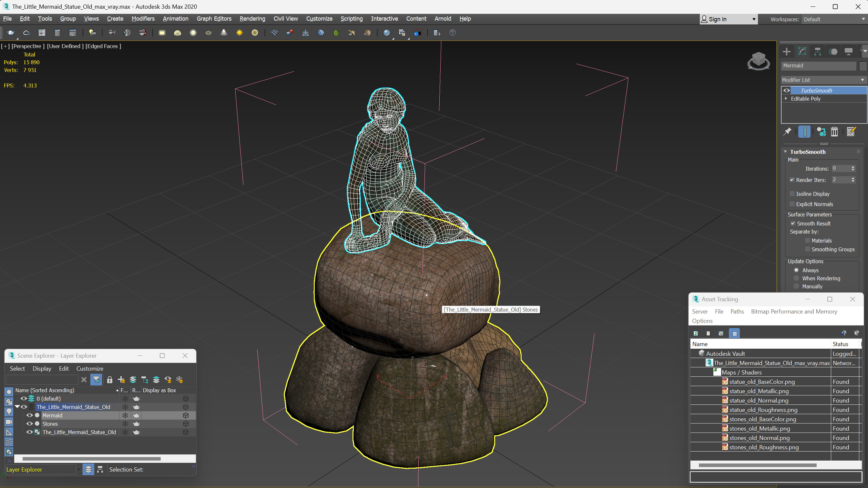Click Configure Modifier Sets icon
868x488 pixels.
(851, 132)
